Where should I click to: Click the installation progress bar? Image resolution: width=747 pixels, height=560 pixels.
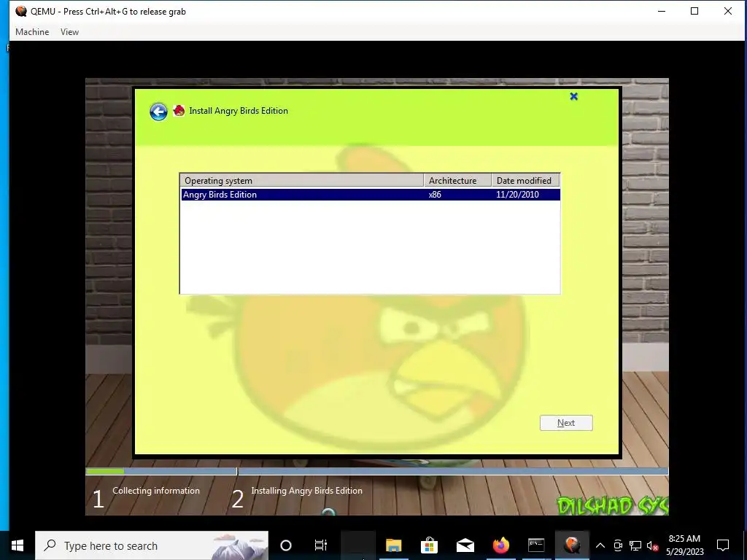pyautogui.click(x=377, y=472)
